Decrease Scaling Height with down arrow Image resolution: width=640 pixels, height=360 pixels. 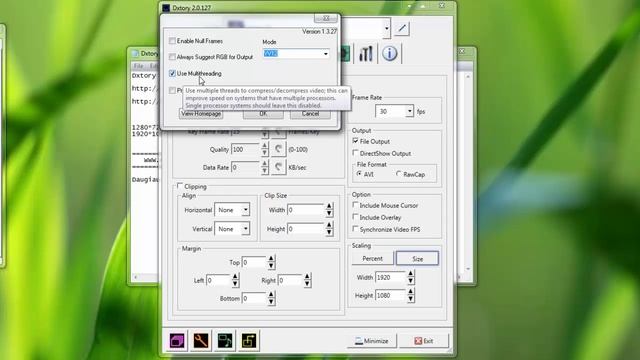tap(410, 299)
